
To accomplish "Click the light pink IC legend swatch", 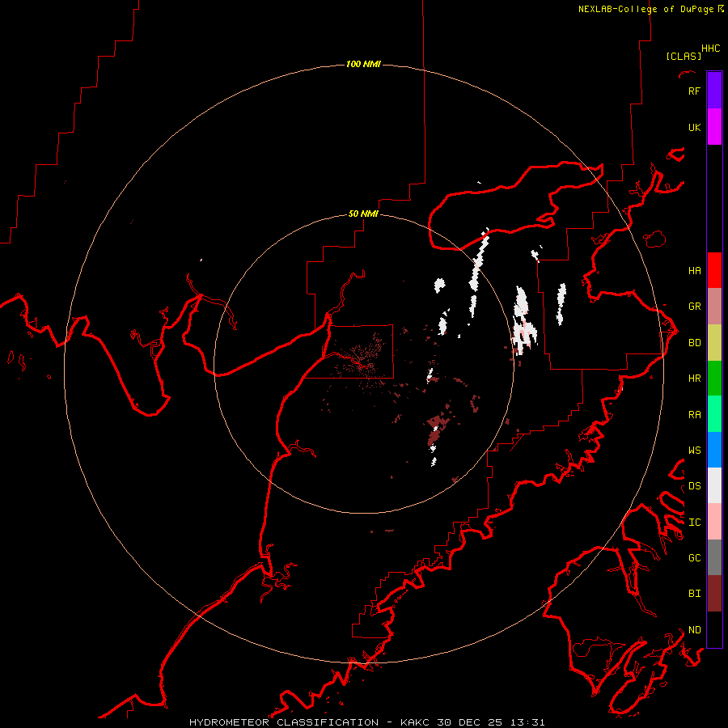I will pos(714,522).
